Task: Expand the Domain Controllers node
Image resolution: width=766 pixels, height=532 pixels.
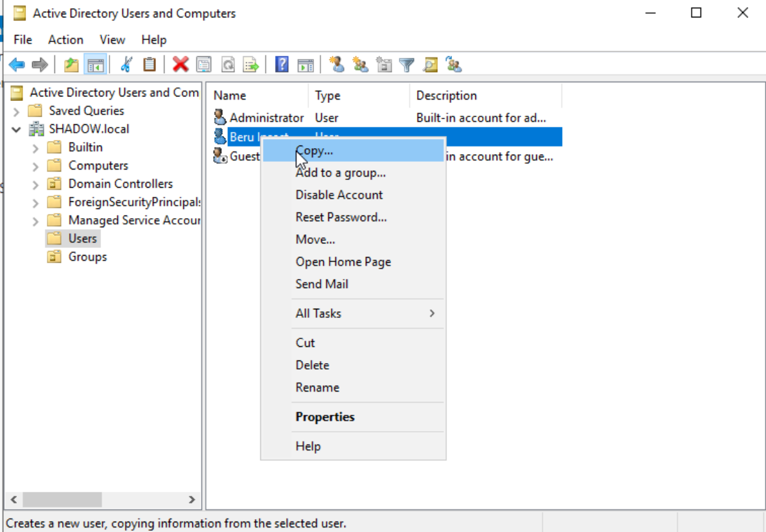Action: (x=36, y=184)
